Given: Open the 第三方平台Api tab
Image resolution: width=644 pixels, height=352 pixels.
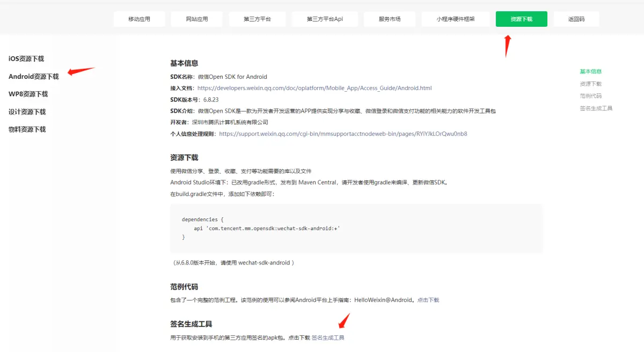Looking at the screenshot, I should pyautogui.click(x=325, y=19).
